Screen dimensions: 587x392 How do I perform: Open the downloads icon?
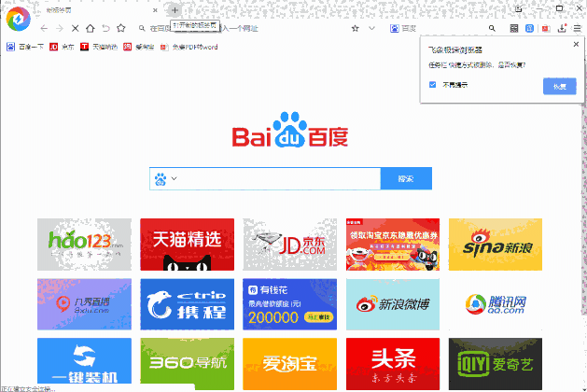pyautogui.click(x=562, y=28)
